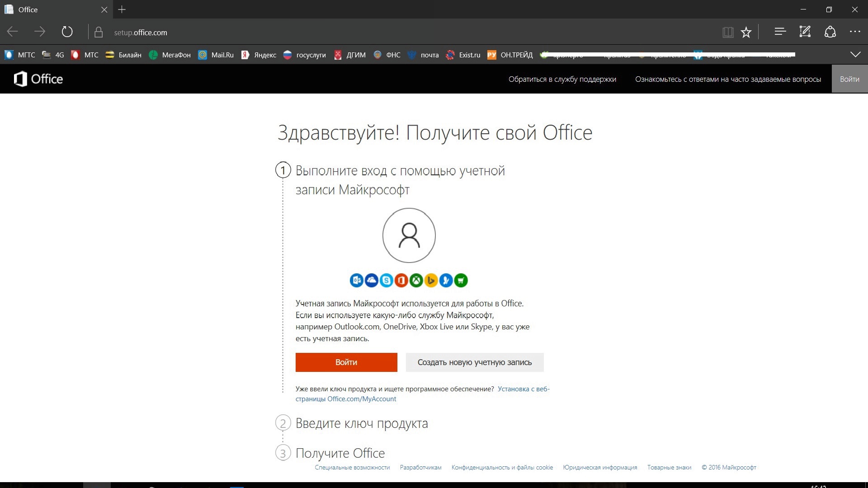Open Mail.Ru favorite bookmark
The image size is (868, 488).
(x=216, y=55)
